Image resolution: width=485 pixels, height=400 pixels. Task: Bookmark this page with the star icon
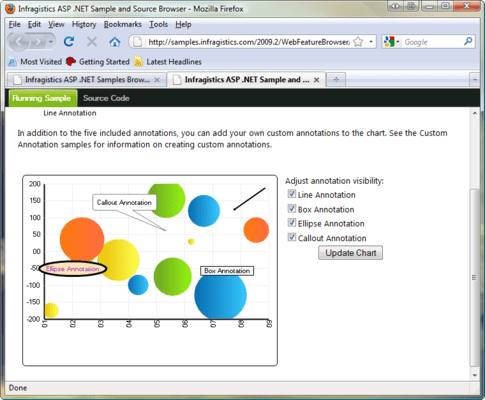[x=358, y=42]
